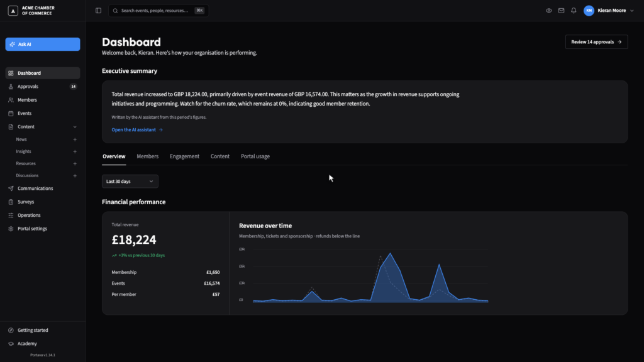644x362 pixels.
Task: Open Members in the sidebar
Action: click(43, 100)
